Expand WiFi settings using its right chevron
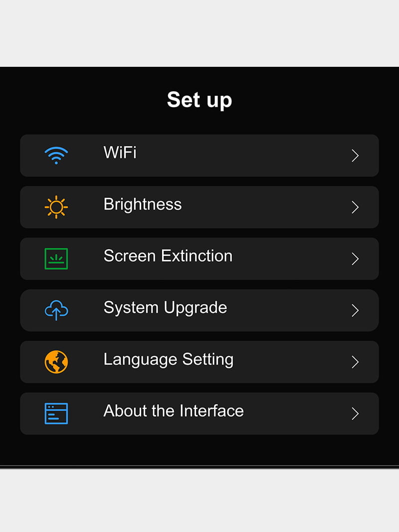399x532 pixels. pyautogui.click(x=355, y=156)
